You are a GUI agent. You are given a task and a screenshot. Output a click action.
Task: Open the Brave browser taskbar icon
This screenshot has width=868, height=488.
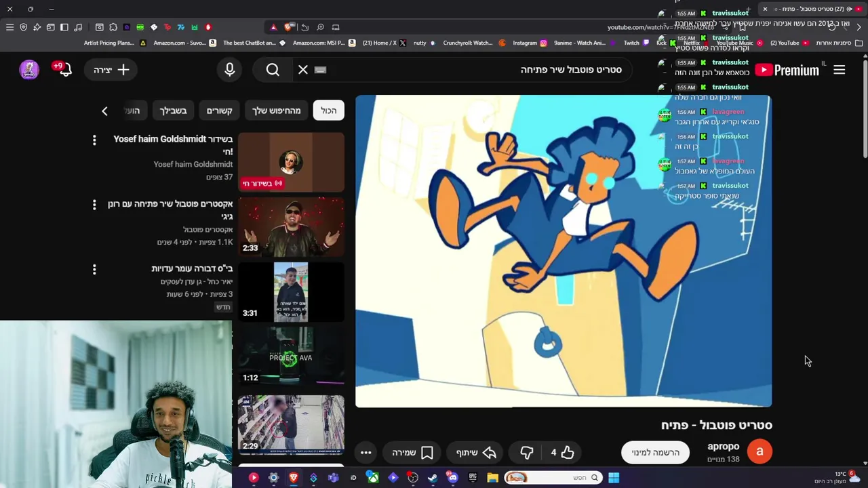pos(293,478)
